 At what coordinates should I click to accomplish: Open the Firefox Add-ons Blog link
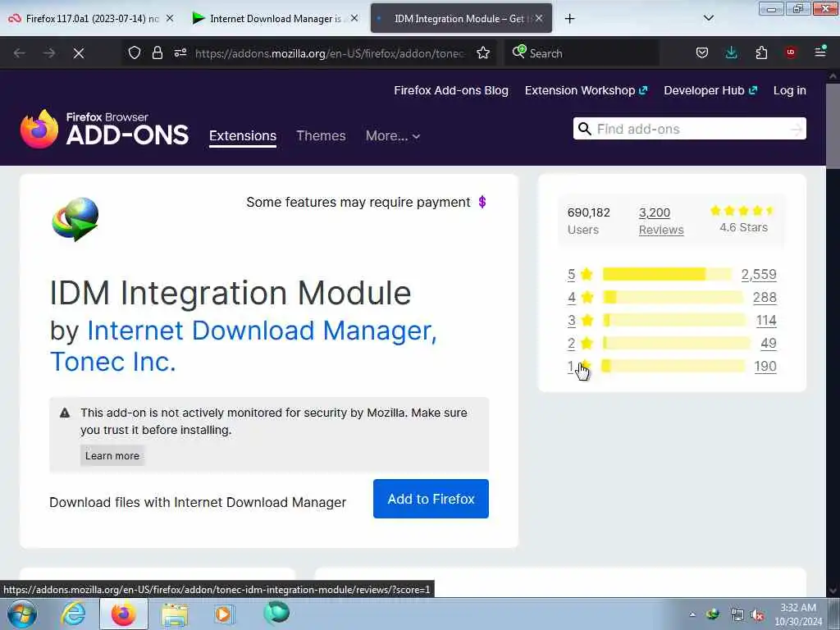(x=451, y=90)
